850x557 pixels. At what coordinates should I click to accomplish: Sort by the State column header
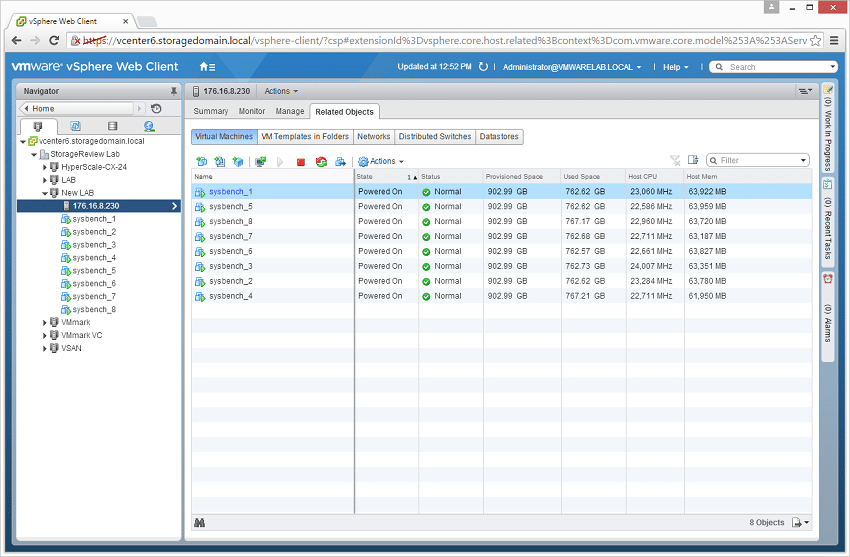tap(386, 177)
